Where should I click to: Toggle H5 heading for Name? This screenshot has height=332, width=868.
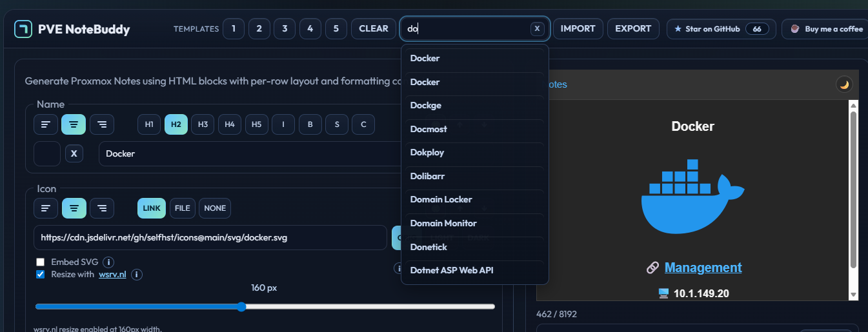tap(256, 124)
